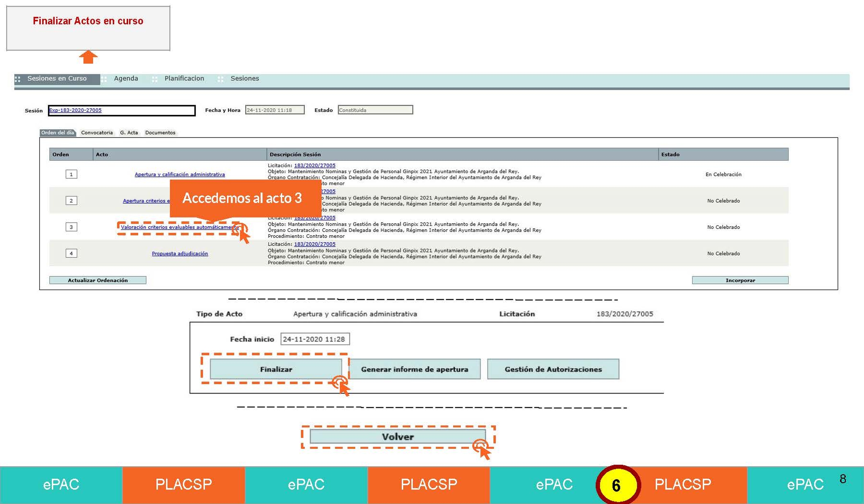Screen dimensions: 864x504
Task: Click the Incorporar button
Action: coord(740,280)
